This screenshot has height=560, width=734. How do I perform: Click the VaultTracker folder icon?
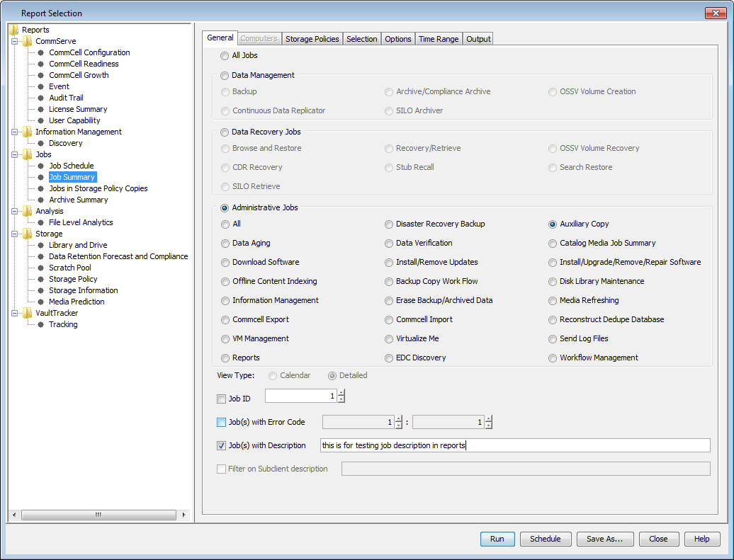tap(28, 312)
